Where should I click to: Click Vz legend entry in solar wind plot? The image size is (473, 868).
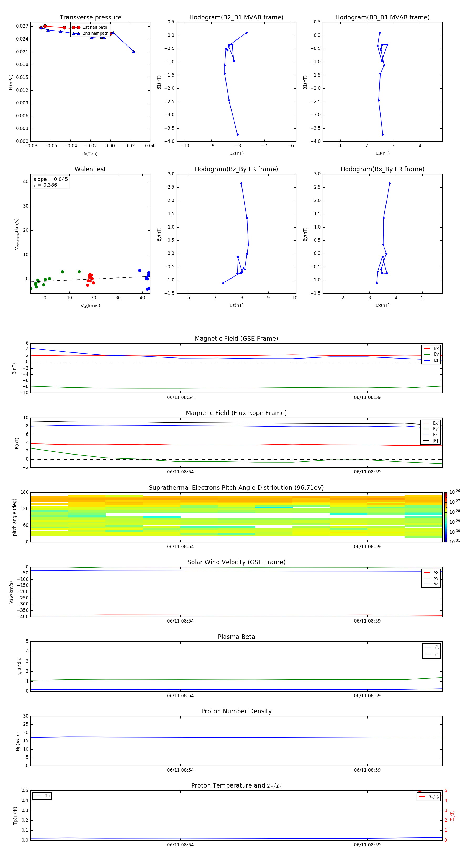(x=431, y=584)
